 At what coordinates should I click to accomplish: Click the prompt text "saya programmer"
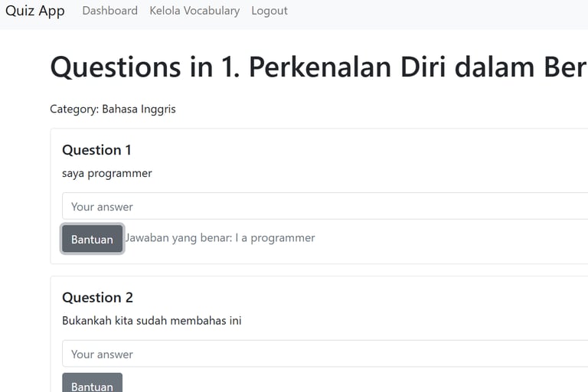(x=107, y=173)
